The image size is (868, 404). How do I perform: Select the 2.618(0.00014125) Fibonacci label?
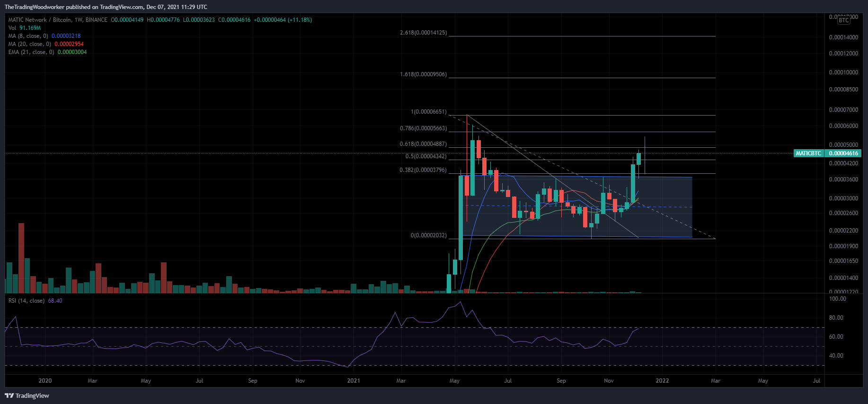(423, 33)
